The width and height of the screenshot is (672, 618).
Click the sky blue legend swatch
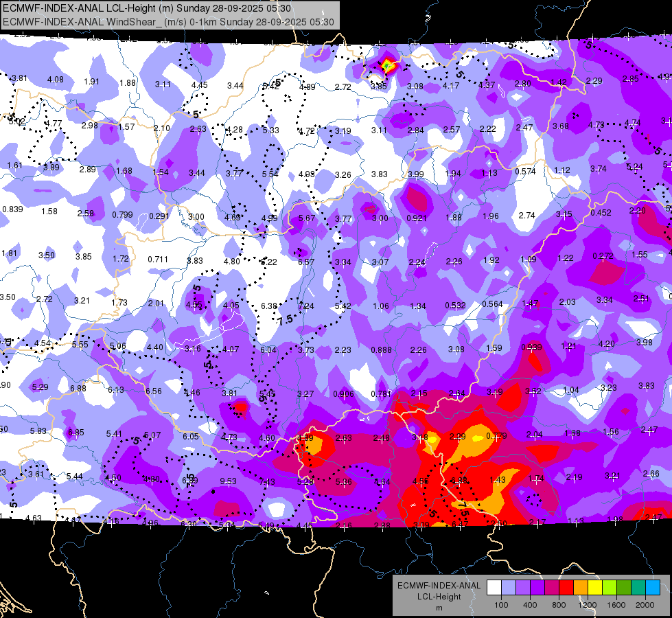tap(653, 588)
